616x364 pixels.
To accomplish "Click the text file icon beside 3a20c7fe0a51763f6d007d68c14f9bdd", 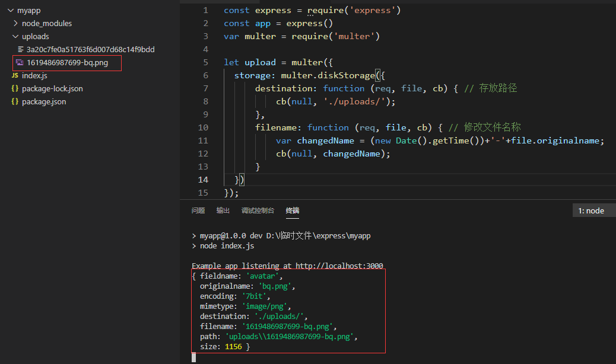I will 20,49.
